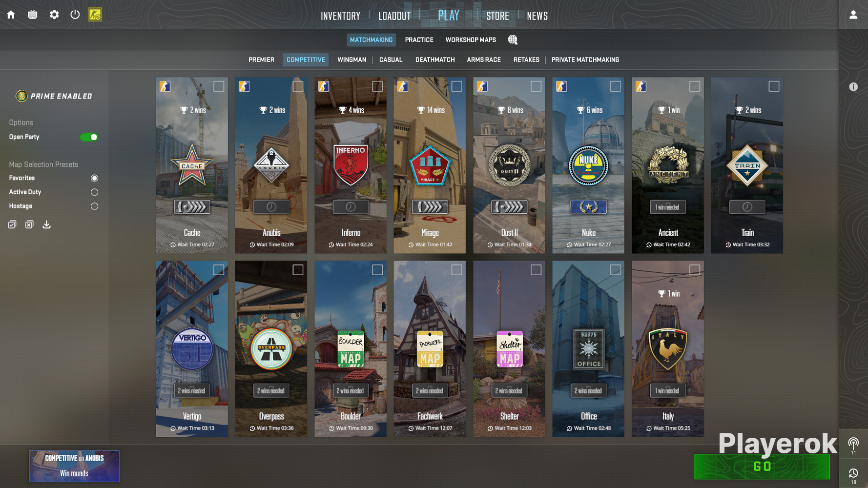Select the Deathmatch game mode
Viewport: 868px width, 488px height.
click(x=435, y=60)
